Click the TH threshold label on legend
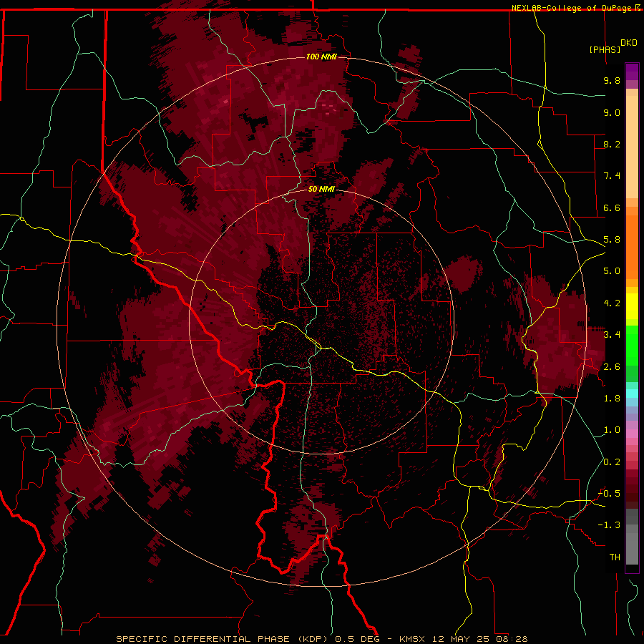 click(615, 557)
